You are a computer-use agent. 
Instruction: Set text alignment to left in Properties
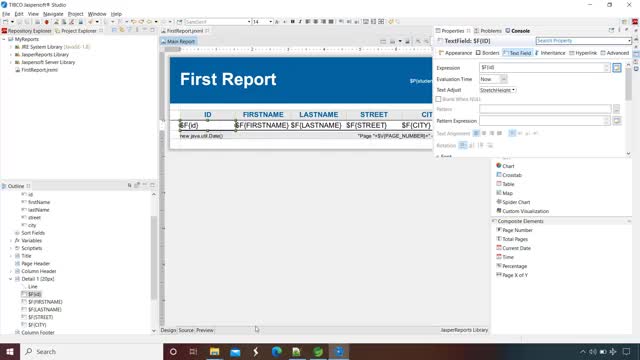coord(476,133)
